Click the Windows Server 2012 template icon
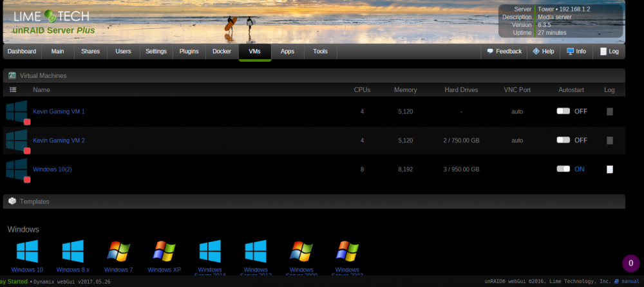 pos(256,251)
